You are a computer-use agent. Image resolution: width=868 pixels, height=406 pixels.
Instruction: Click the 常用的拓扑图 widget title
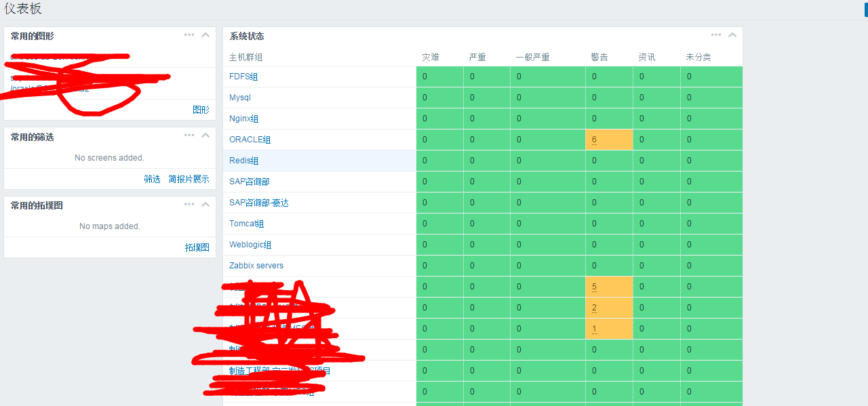click(37, 205)
